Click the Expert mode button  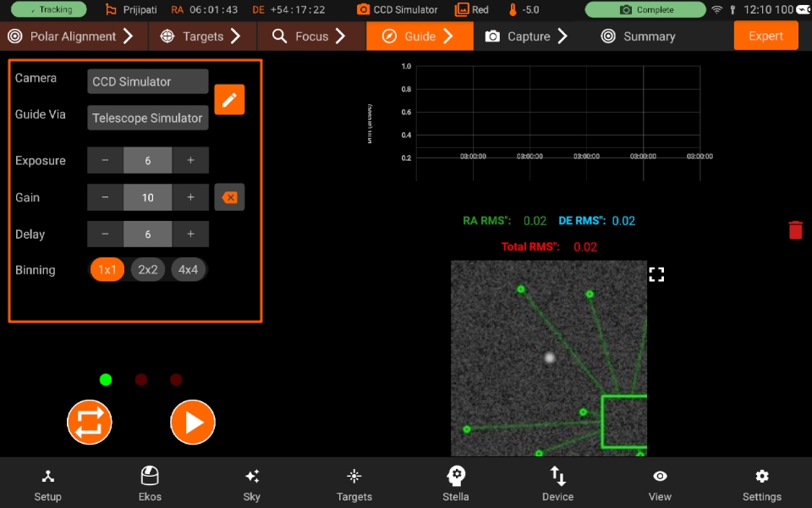(765, 36)
